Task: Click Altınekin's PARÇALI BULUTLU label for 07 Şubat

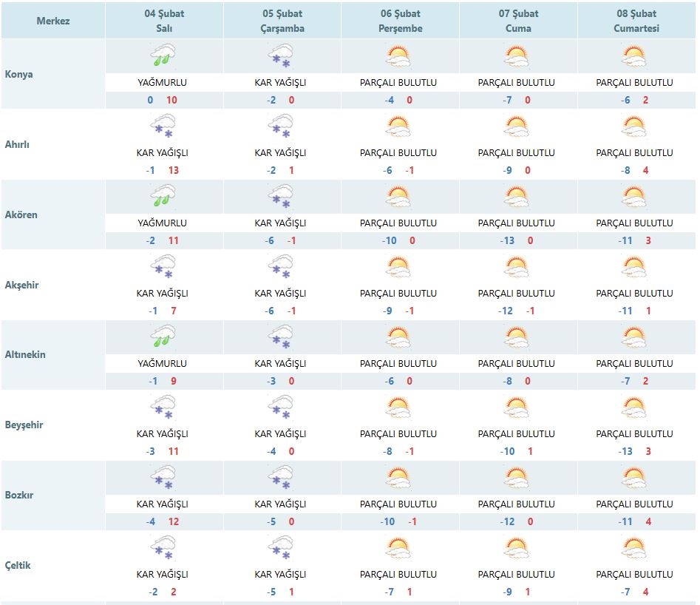Action: coord(516,364)
